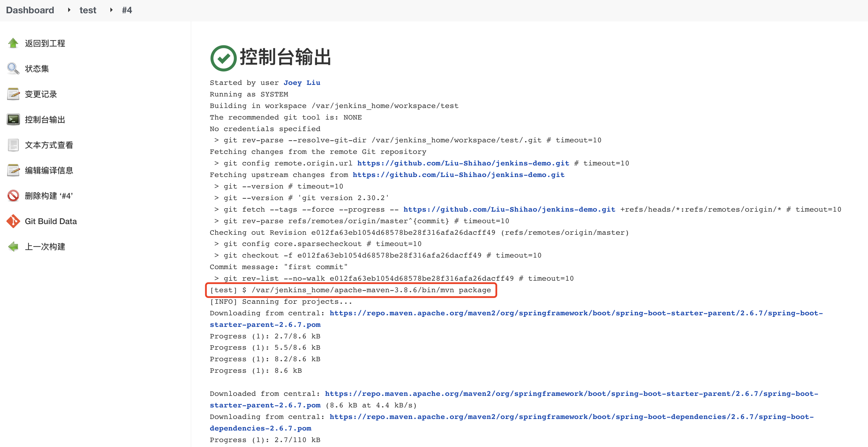Screen dimensions: 868x447
Task: Click the magnifier icon beside 状态集
Action: coord(13,68)
